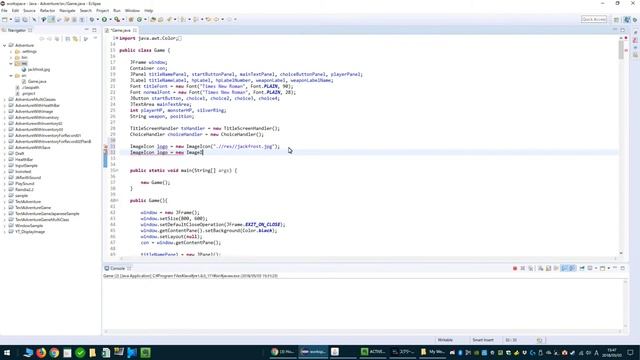Click Pin Console icon

coord(582,268)
